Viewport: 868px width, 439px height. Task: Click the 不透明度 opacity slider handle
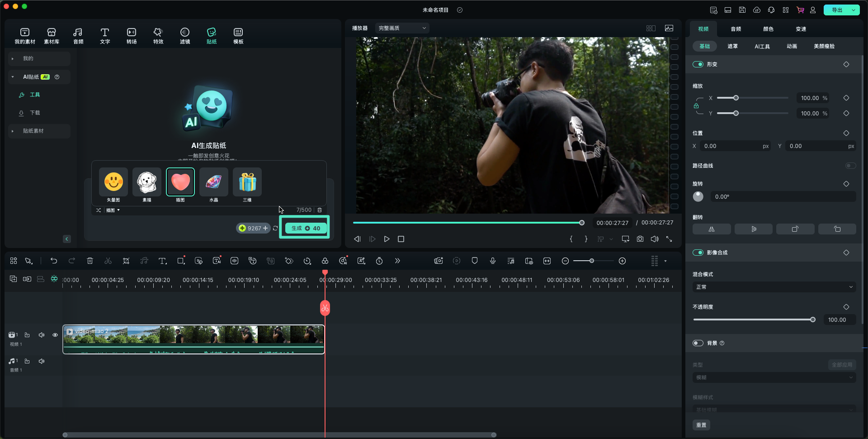(x=813, y=320)
